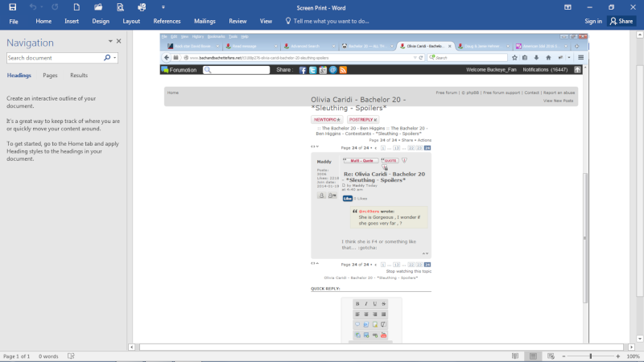The height and width of the screenshot is (362, 644).
Task: Click the proofing status icon
Action: click(x=71, y=356)
